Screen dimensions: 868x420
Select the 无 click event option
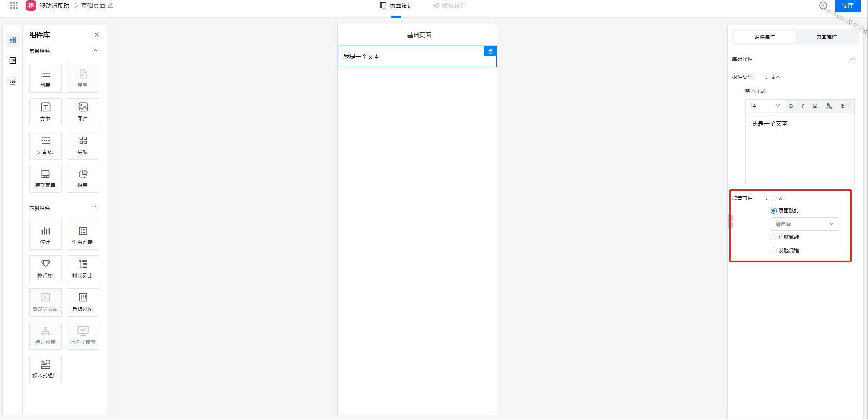pyautogui.click(x=773, y=198)
